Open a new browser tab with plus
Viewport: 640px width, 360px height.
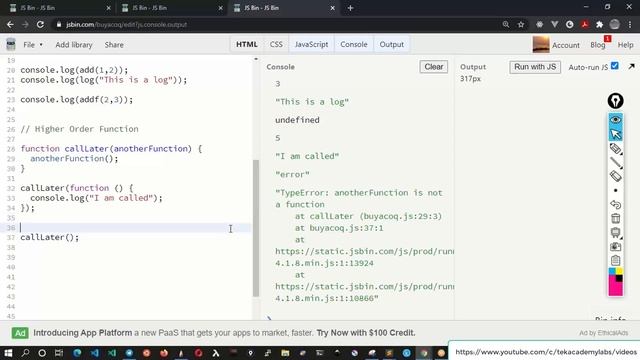click(x=350, y=8)
